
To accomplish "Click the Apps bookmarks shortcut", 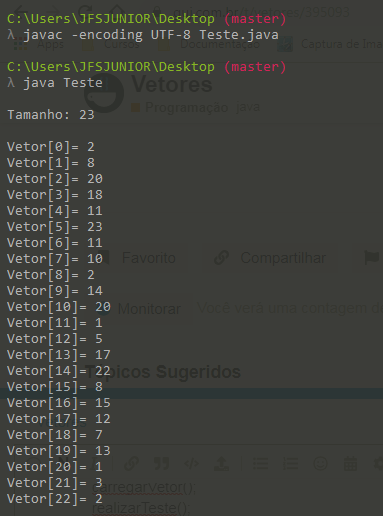I will 38,44.
